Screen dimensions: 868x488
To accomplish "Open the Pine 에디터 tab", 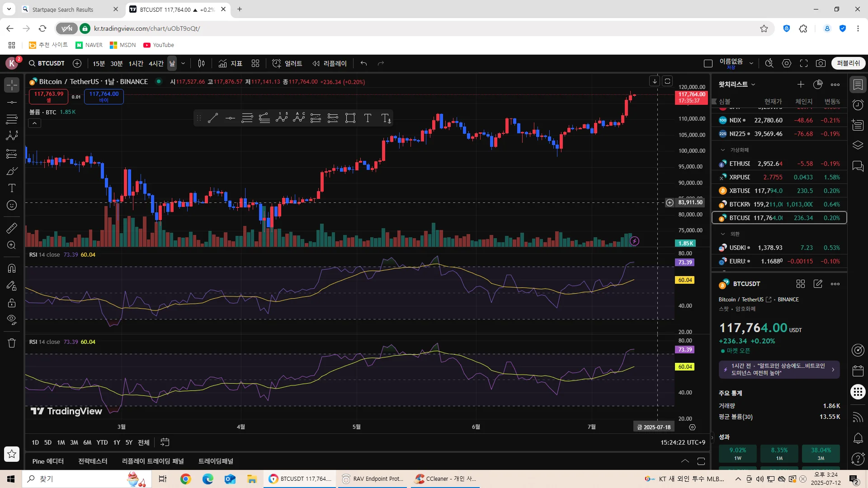I will (x=48, y=461).
